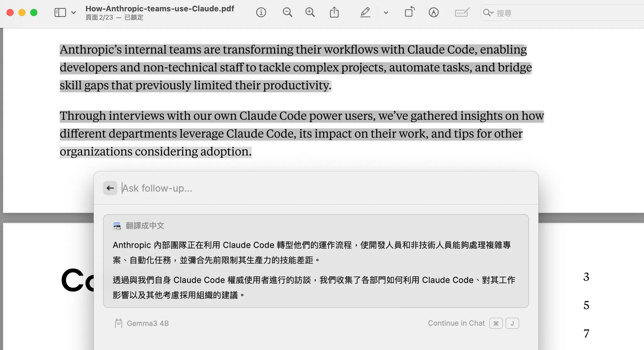The width and height of the screenshot is (644, 350).
Task: Rotate the page with rotate icon
Action: tap(409, 13)
